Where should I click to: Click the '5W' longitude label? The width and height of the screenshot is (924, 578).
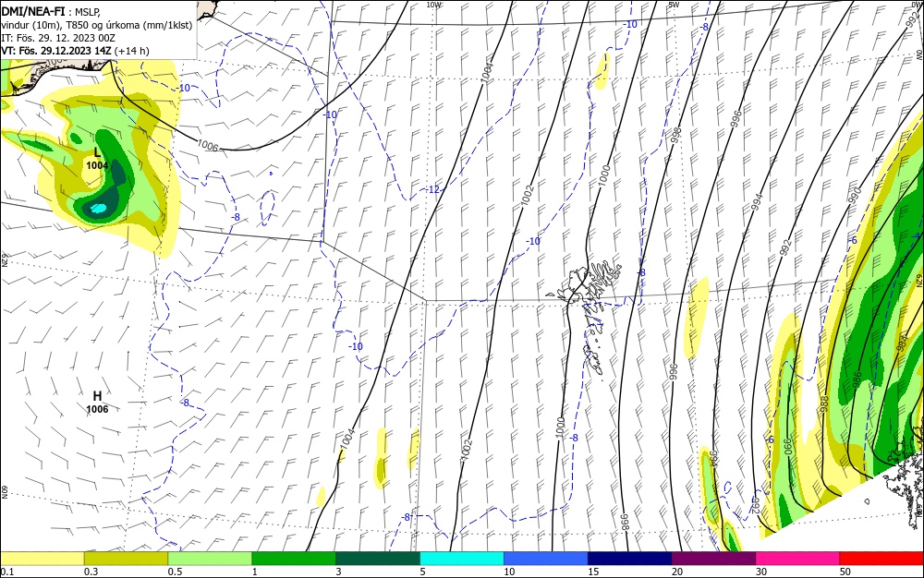pos(674,4)
